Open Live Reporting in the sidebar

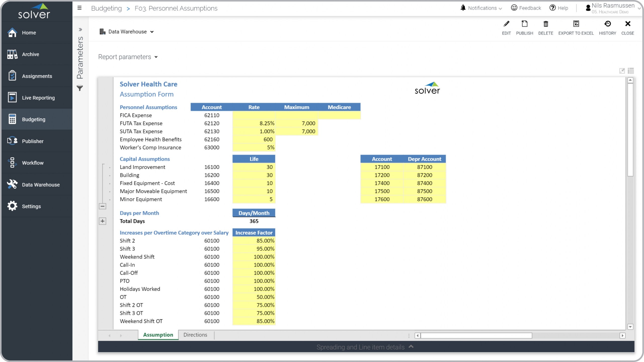click(38, 98)
